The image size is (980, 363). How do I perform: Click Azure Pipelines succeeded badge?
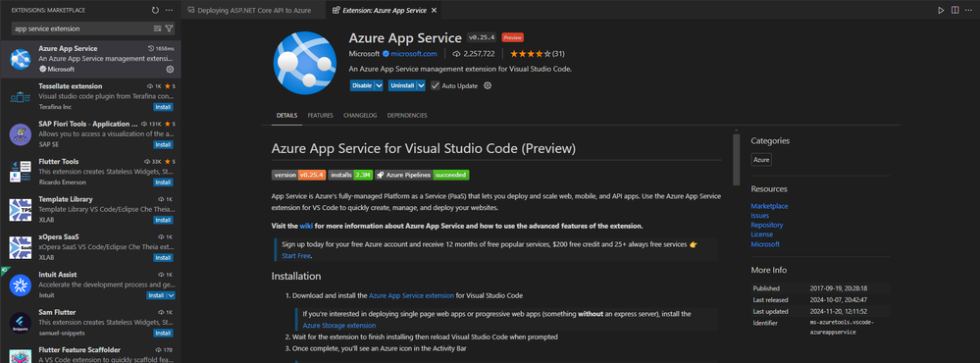(x=422, y=175)
